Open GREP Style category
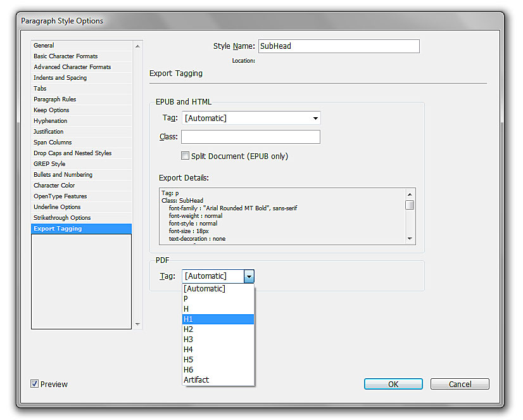Image resolution: width=523 pixels, height=420 pixels. 82,164
